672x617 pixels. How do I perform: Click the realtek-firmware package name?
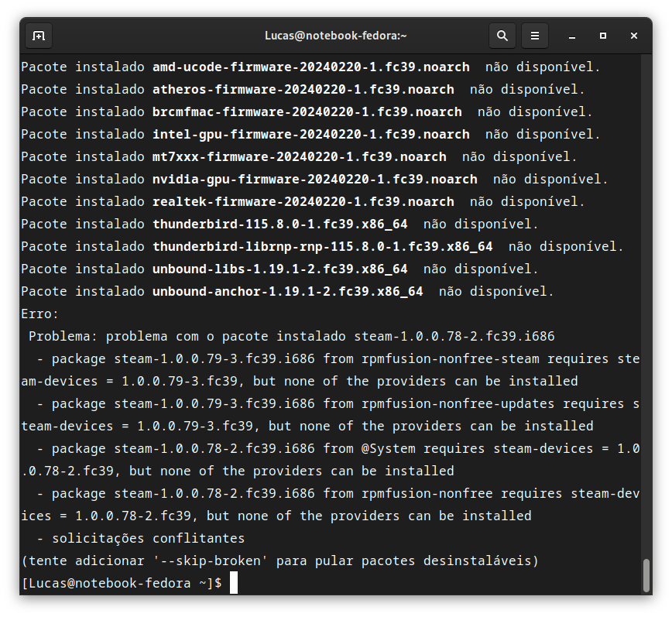click(303, 202)
